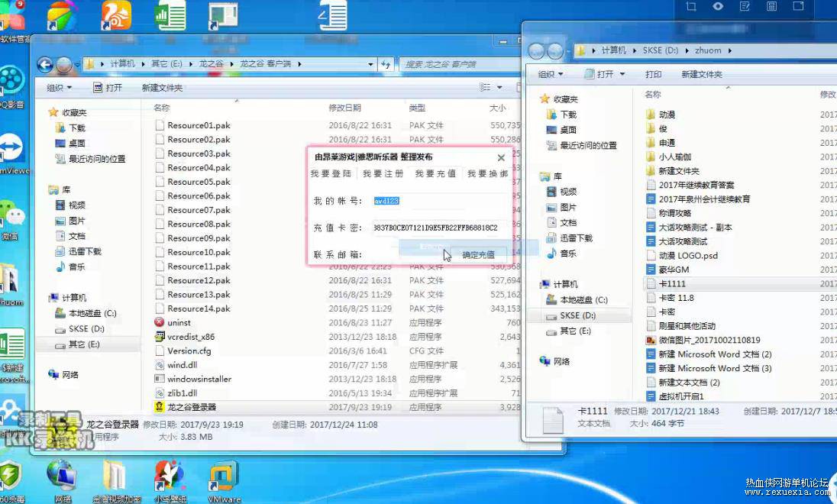Screen dimensions: 837x504
Task: Select 龙之谷登录器 application icon
Action: pos(159,407)
